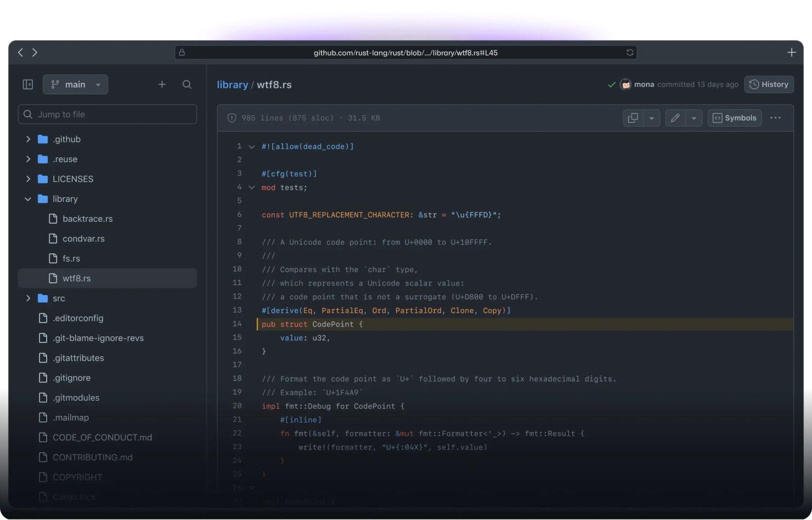This screenshot has width=812, height=520.
Task: Expand the src folder
Action: pos(28,298)
